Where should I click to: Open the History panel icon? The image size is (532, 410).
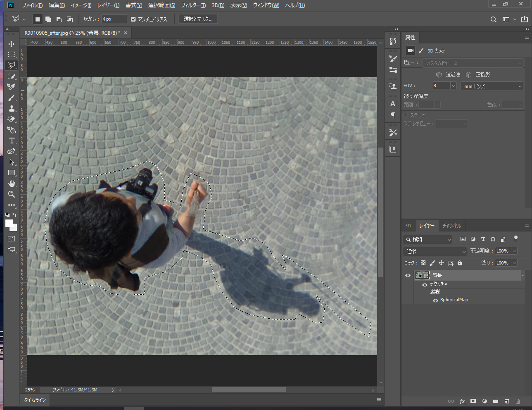click(393, 41)
